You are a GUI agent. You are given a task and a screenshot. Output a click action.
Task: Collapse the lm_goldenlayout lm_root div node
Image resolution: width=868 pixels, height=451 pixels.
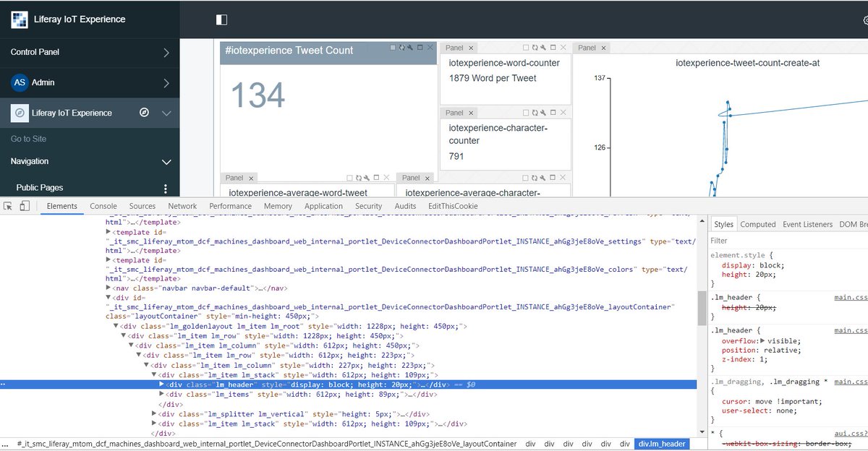pos(116,327)
